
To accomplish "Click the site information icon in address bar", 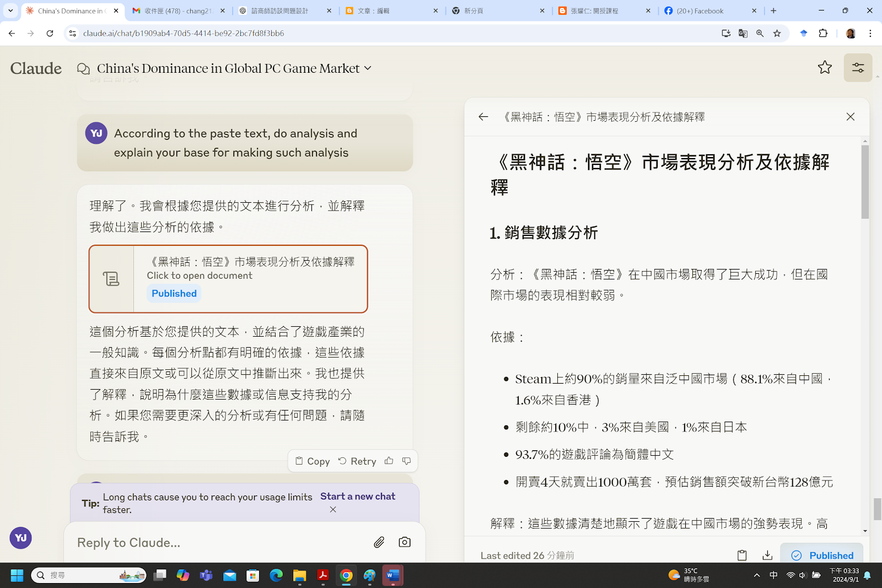I will 73,34.
